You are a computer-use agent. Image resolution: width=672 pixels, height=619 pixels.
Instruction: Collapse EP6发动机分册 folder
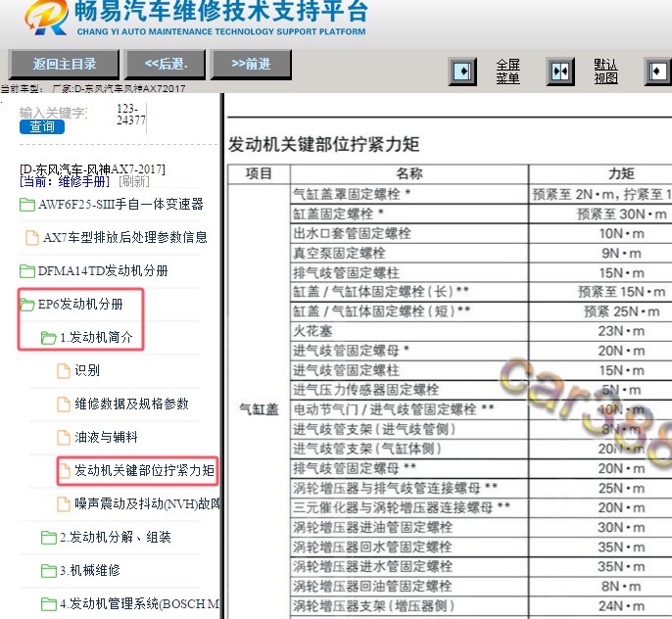[x=80, y=305]
